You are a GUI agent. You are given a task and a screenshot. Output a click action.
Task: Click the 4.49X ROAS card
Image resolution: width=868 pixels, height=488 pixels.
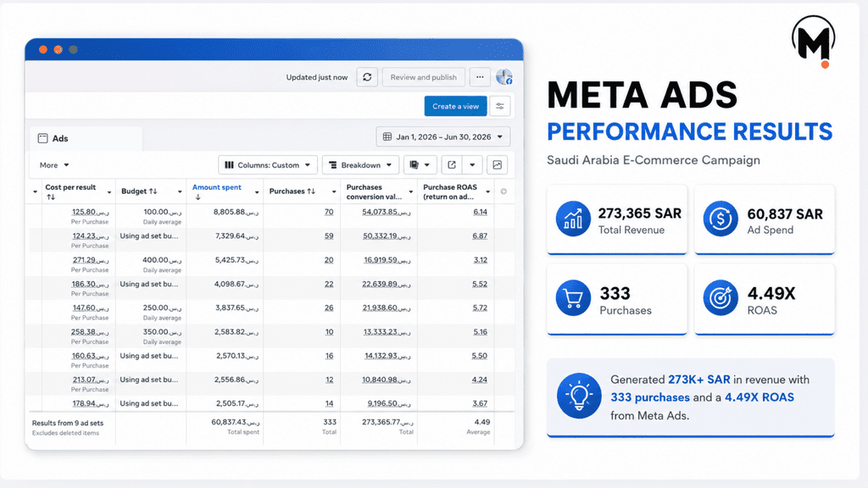click(765, 299)
